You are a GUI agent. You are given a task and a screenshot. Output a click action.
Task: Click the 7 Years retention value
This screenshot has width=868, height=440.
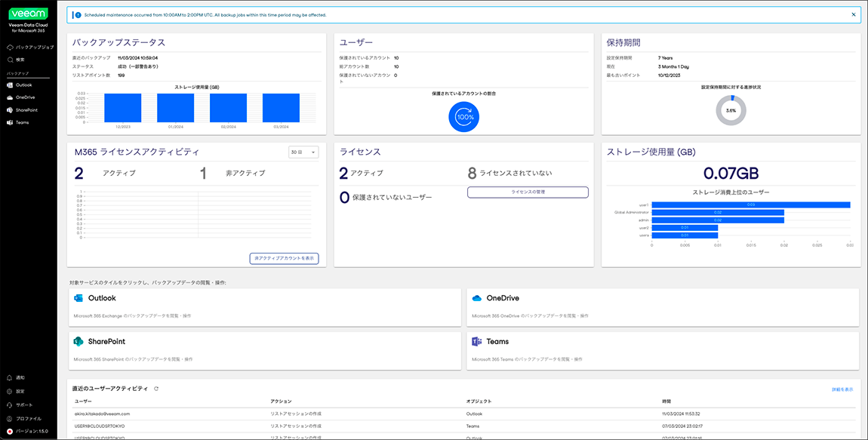pos(666,57)
